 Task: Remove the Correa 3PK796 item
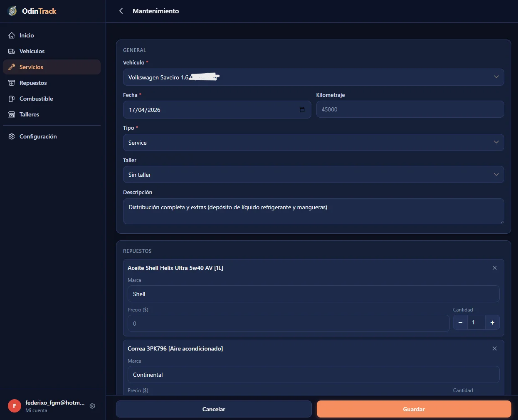pyautogui.click(x=495, y=348)
